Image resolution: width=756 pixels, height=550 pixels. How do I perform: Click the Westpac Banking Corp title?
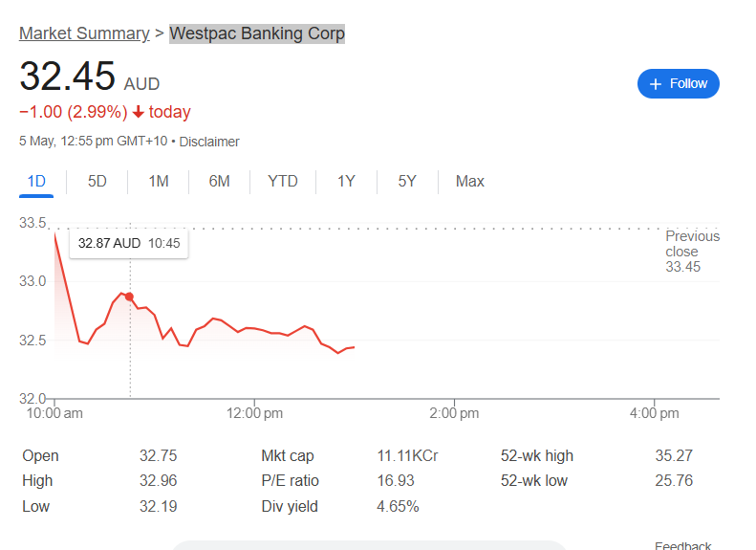[x=257, y=33]
